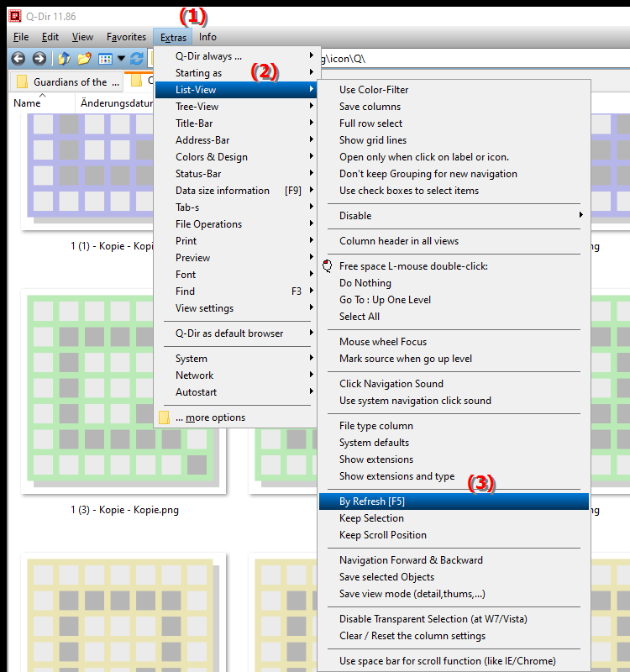Viewport: 630px width, 672px height.
Task: Click the blue refresh arrows icon
Action: pyautogui.click(x=137, y=58)
